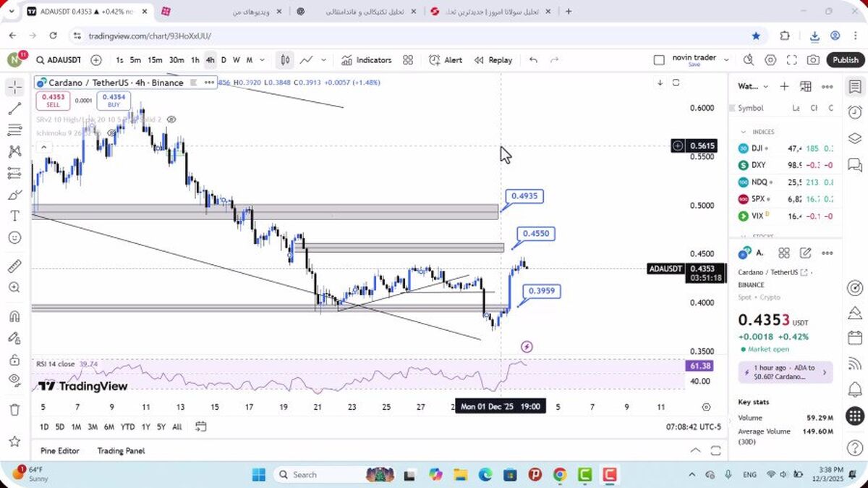This screenshot has height=488, width=868.
Task: Add symbol to watchlist with plus
Action: (x=784, y=86)
